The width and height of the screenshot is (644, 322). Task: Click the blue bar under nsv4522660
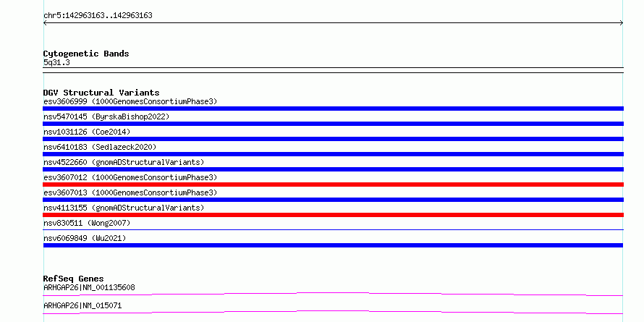pyautogui.click(x=333, y=169)
